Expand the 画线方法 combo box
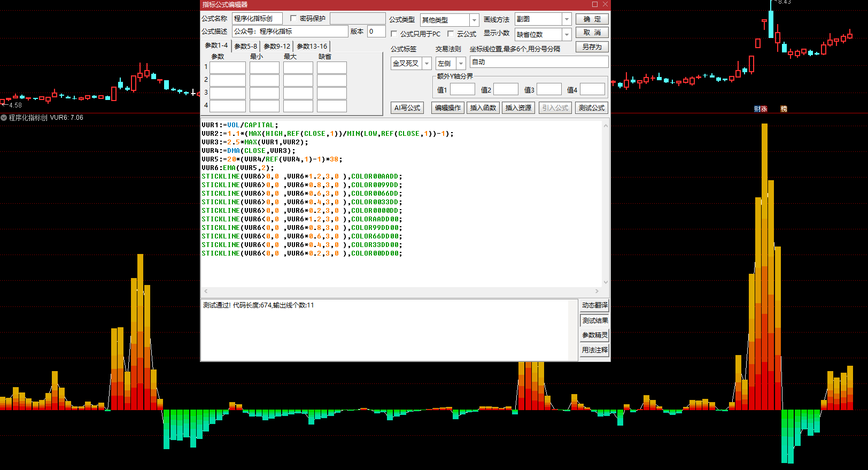The image size is (868, 470). [x=567, y=19]
